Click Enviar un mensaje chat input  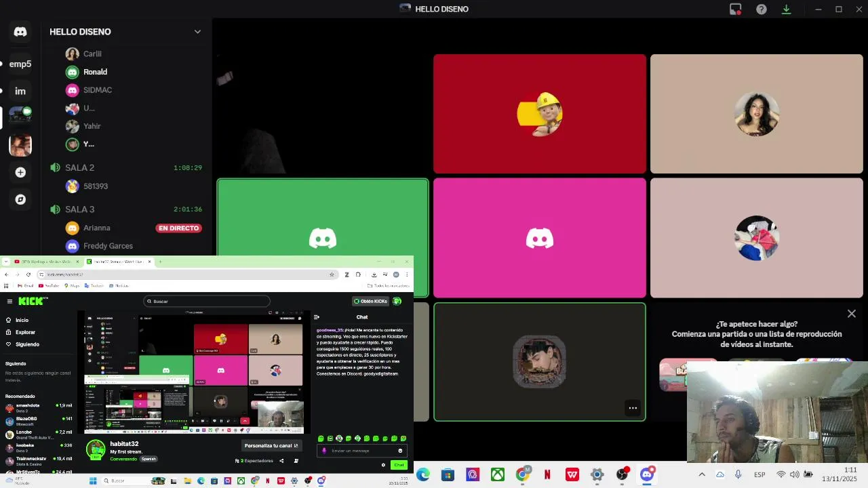(x=362, y=451)
